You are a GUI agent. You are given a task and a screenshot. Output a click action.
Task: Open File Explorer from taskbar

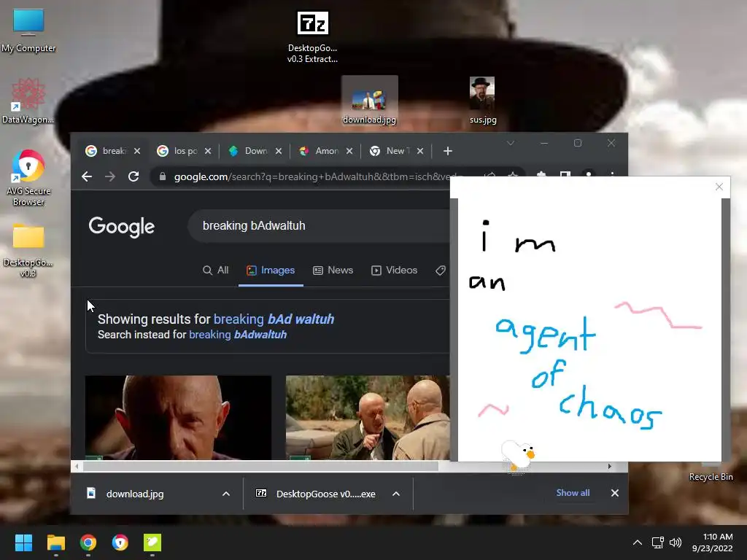tap(55, 542)
